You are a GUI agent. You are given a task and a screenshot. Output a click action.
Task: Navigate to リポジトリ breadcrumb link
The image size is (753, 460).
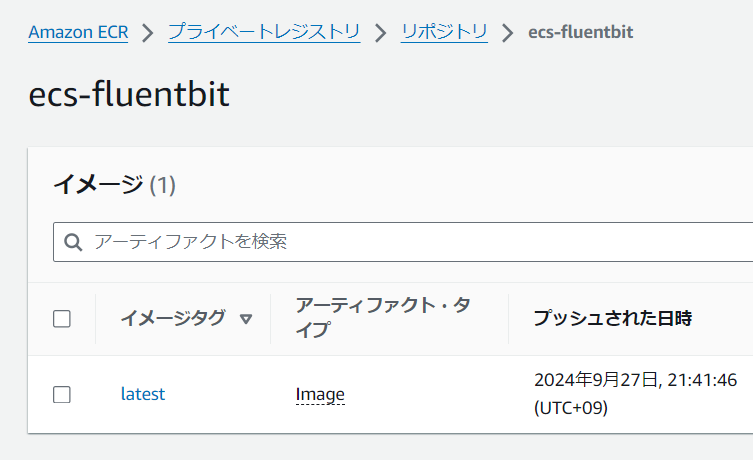coord(444,32)
